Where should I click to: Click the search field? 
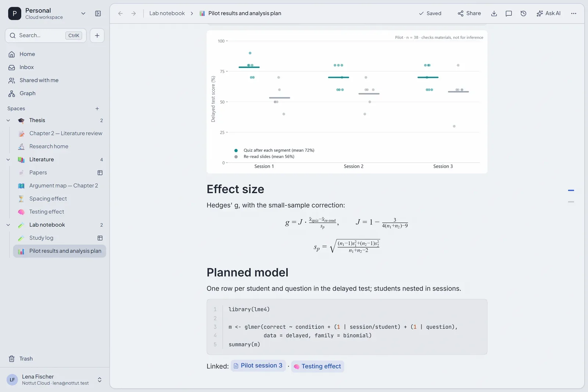tap(46, 36)
